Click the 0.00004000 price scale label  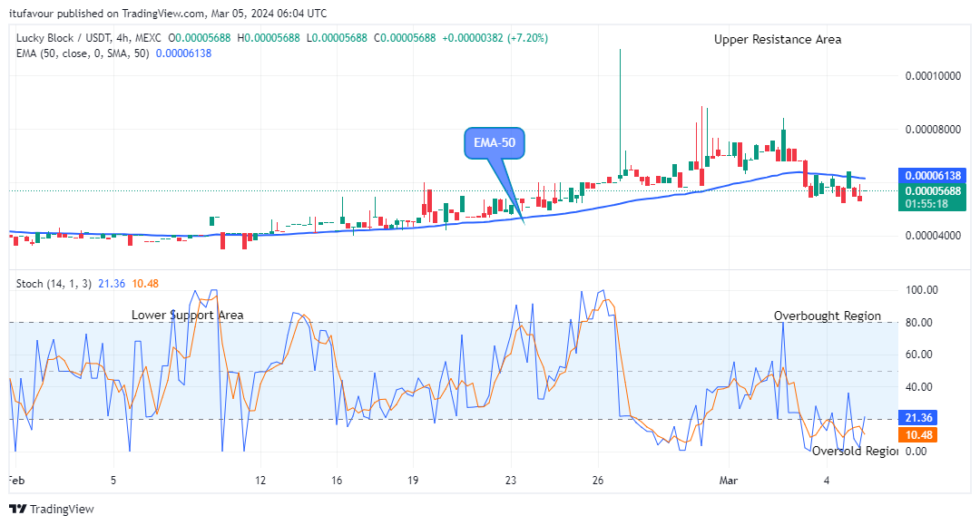(933, 236)
